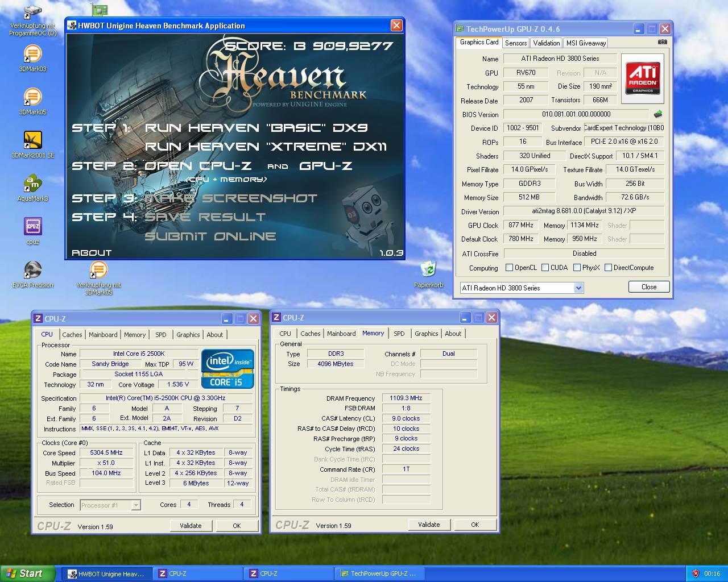Enable the OpenCL checkbox in GPU-Z

509,268
